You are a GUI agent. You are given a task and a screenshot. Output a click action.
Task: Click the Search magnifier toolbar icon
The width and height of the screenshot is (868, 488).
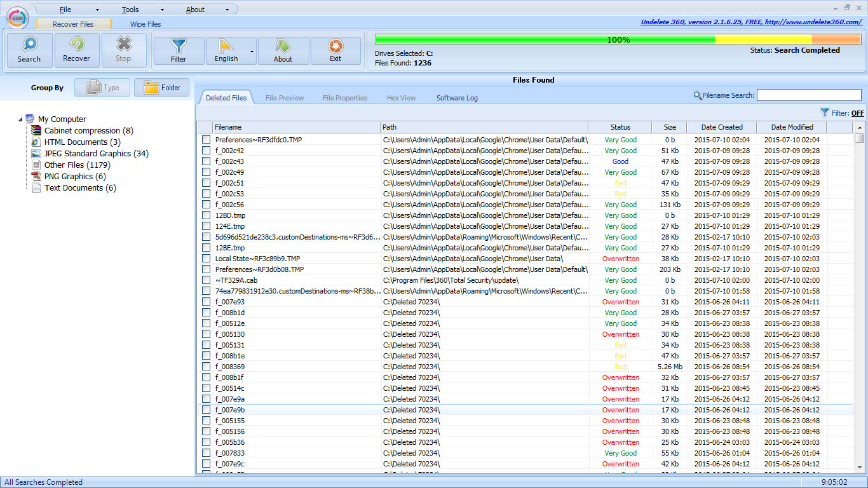[x=29, y=50]
